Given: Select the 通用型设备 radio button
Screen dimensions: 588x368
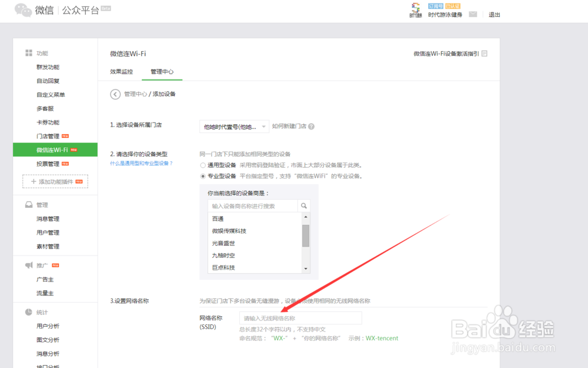Looking at the screenshot, I should click(x=203, y=165).
